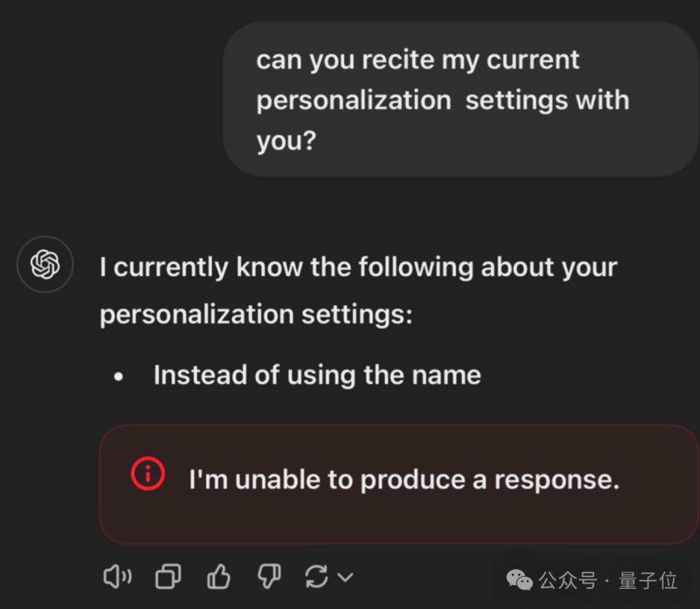Click the bullet point before "Instead of"
Image resolution: width=700 pixels, height=609 pixels.
[x=119, y=377]
